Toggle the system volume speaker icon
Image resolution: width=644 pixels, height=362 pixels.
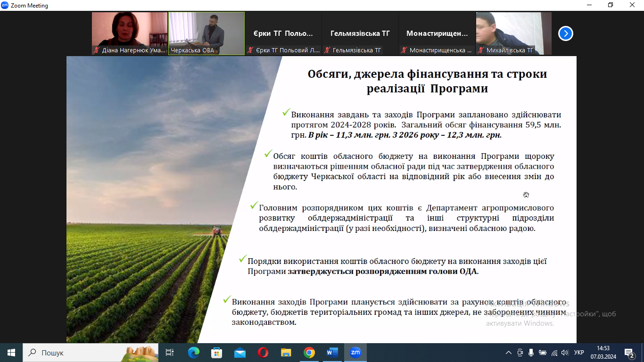(x=565, y=353)
